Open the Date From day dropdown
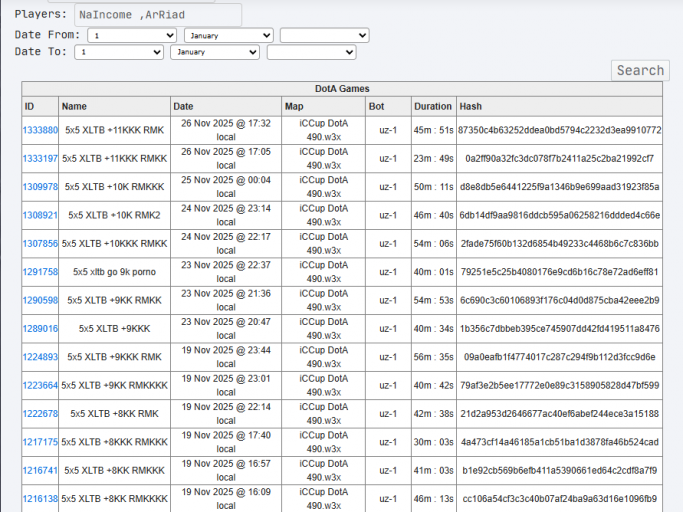This screenshot has height=512, width=683. click(x=132, y=35)
